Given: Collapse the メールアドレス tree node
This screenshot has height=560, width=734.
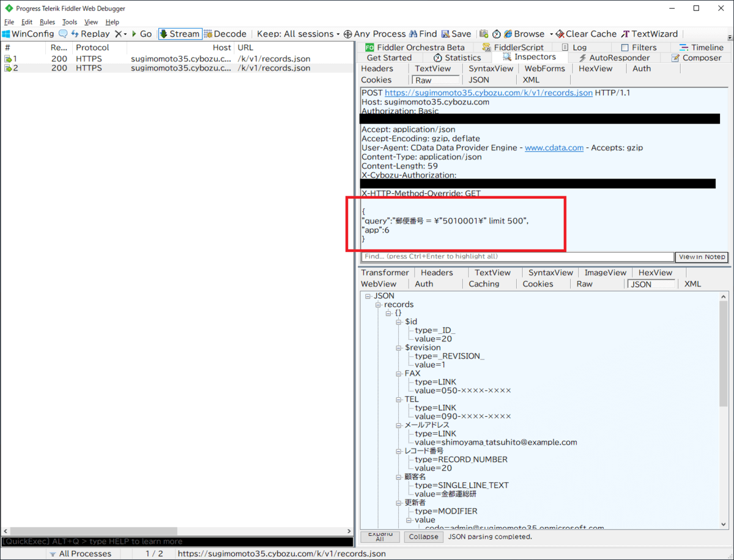Looking at the screenshot, I should 399,426.
